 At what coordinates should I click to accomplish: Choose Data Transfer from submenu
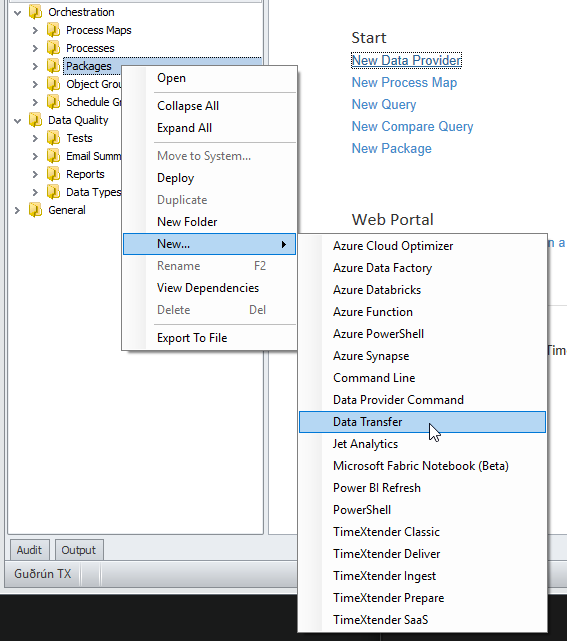click(423, 422)
